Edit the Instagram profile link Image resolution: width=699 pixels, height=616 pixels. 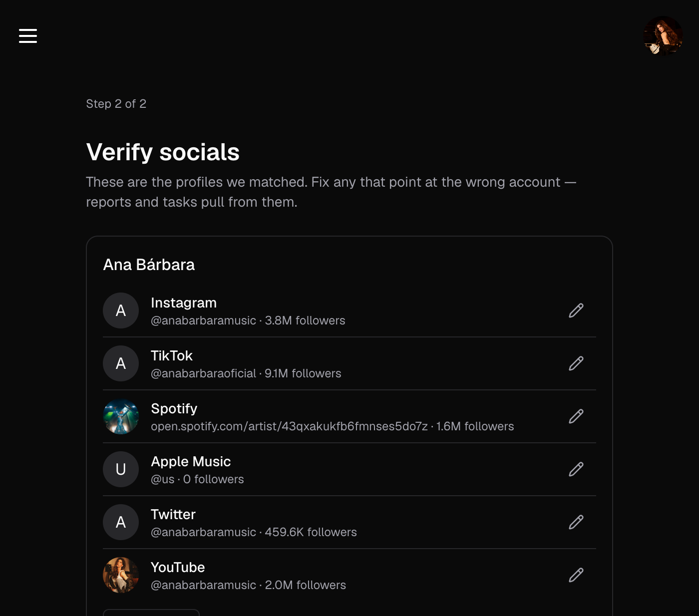pos(576,310)
